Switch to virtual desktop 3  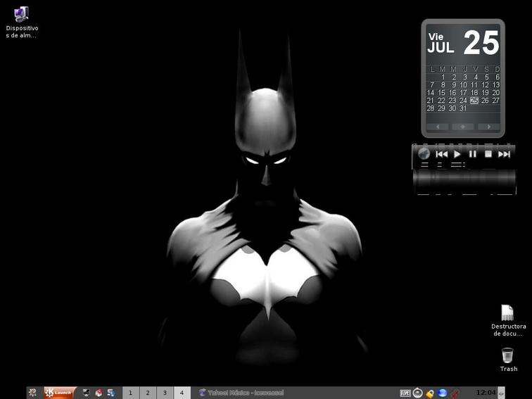165,393
